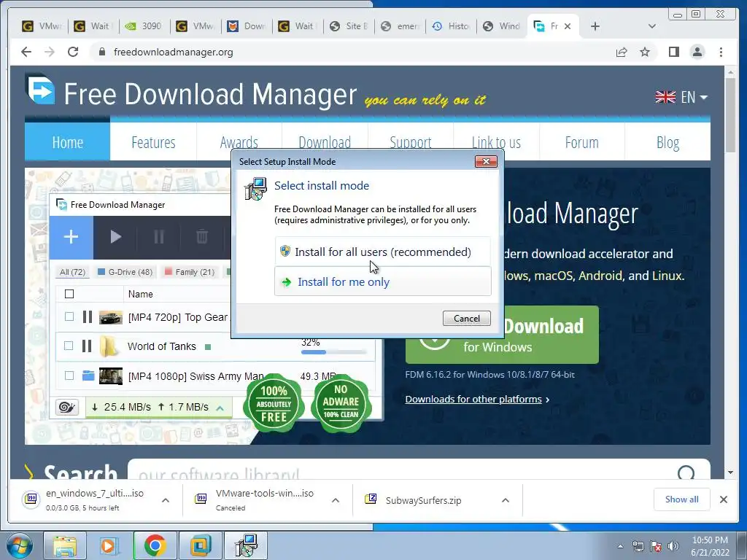Open Chrome three-dot menu
The width and height of the screenshot is (747, 560).
tap(721, 52)
